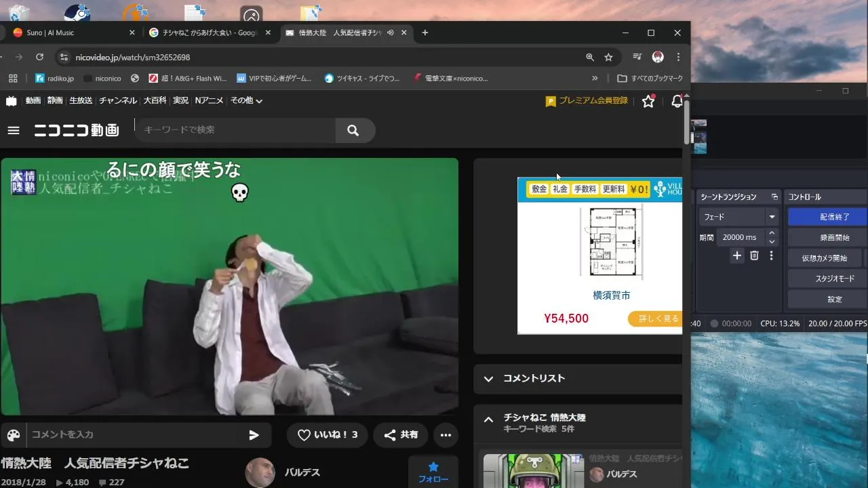Open the Chrome zoom magnifier icon

tap(590, 58)
